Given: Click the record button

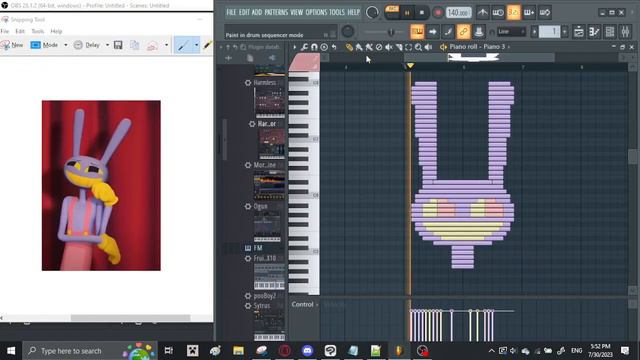Looking at the screenshot, I should (x=438, y=13).
